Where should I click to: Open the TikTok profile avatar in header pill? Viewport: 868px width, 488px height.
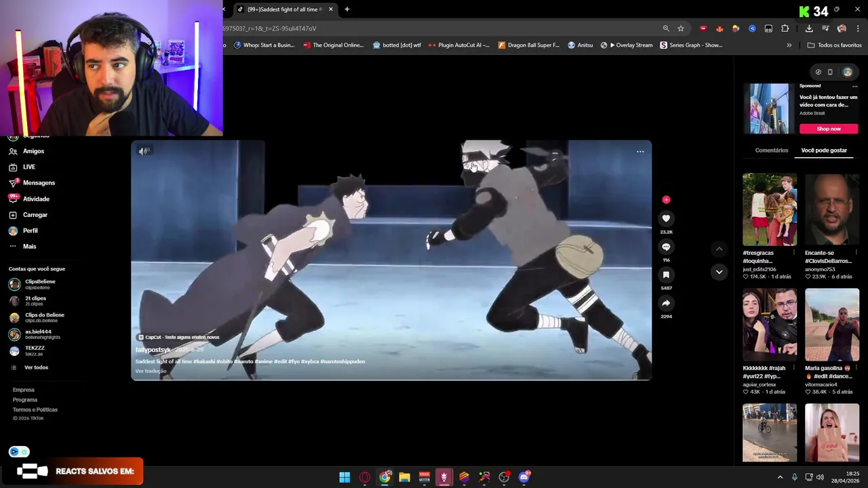848,72
